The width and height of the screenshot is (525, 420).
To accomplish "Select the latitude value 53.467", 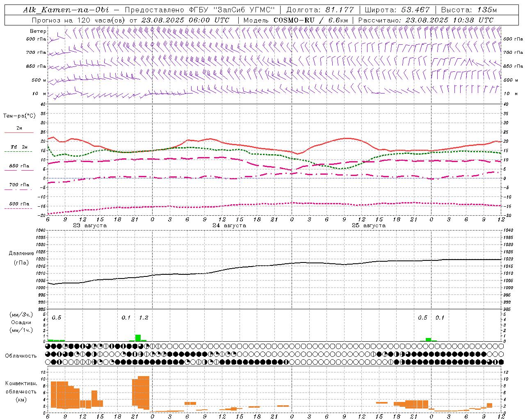I will [416, 10].
